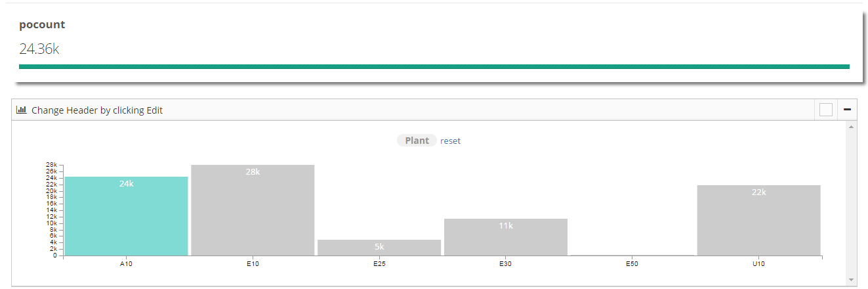Screen dimensions: 868x289
Task: Click the bar chart icon in panel header
Action: (21, 110)
